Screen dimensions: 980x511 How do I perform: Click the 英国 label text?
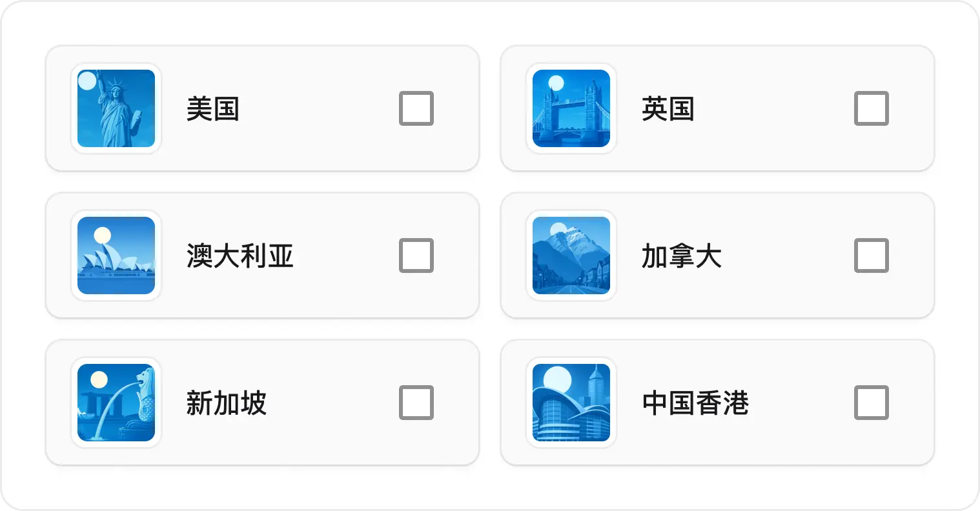pos(668,108)
